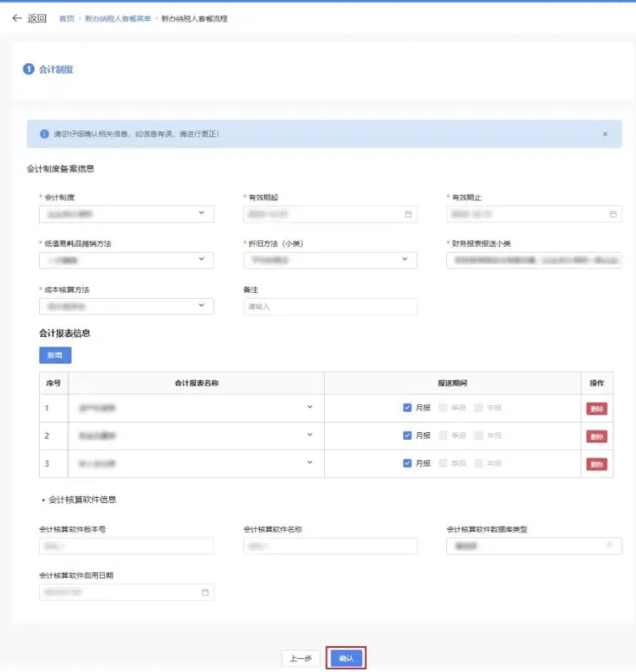Toggle 月报 checkbox in row 1

(x=407, y=408)
